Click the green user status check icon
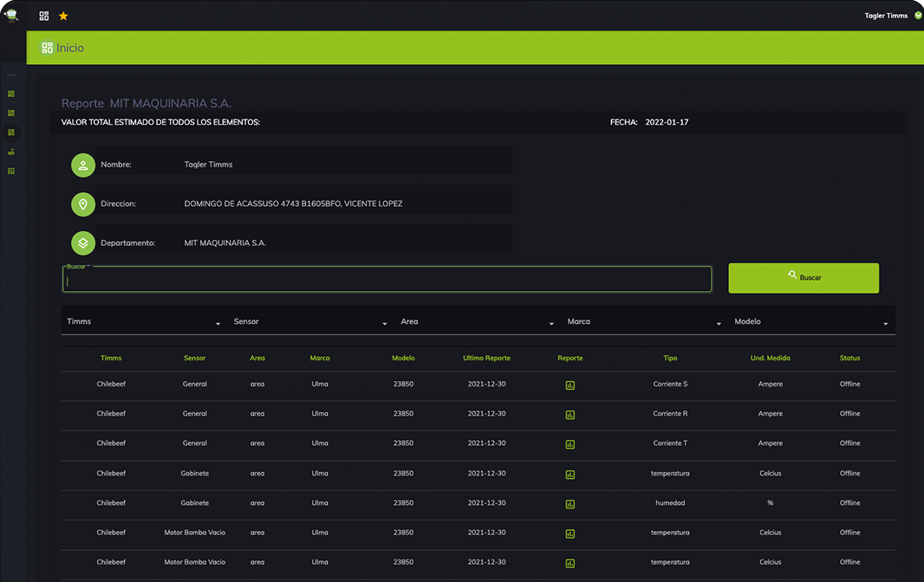 coord(918,16)
